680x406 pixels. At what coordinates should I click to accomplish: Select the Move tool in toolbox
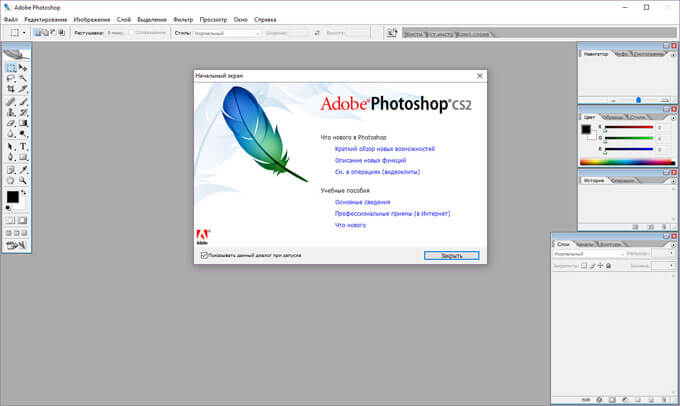point(23,68)
